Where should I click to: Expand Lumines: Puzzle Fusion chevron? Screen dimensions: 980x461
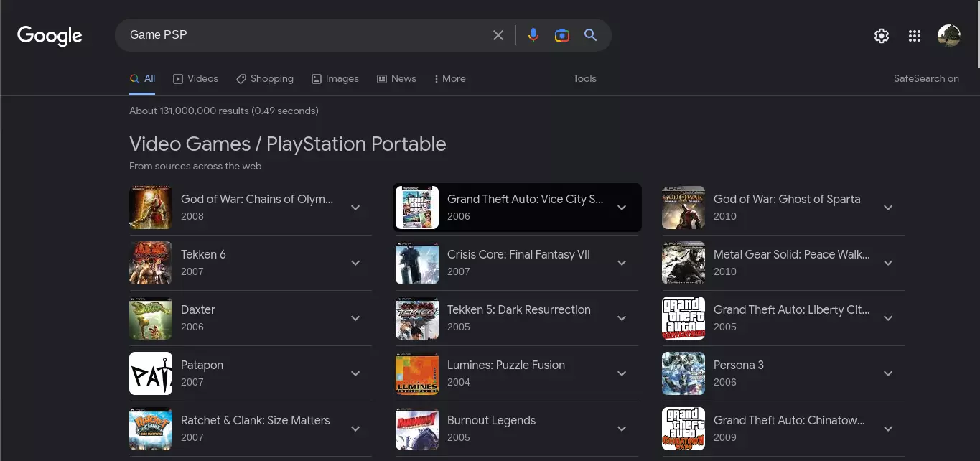tap(622, 373)
